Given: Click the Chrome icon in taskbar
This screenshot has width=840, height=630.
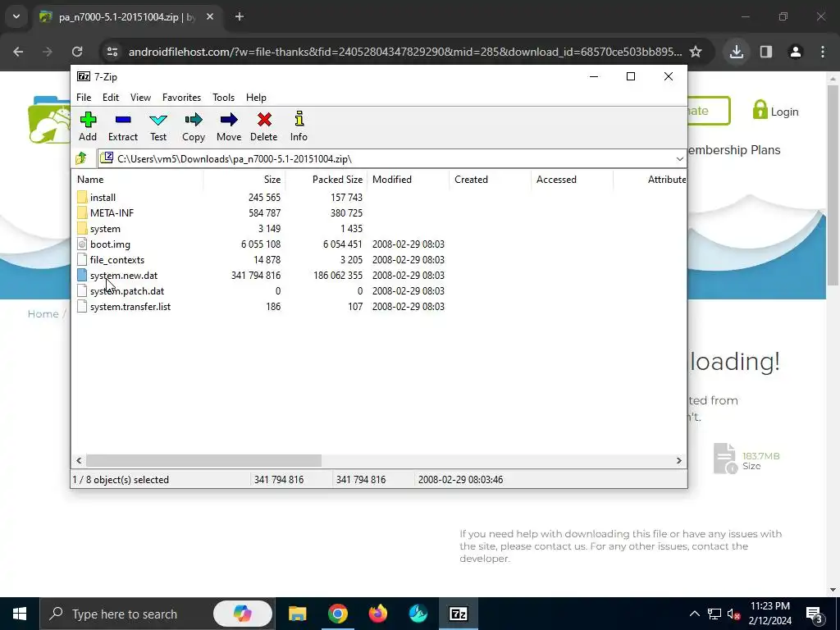Looking at the screenshot, I should [337, 614].
